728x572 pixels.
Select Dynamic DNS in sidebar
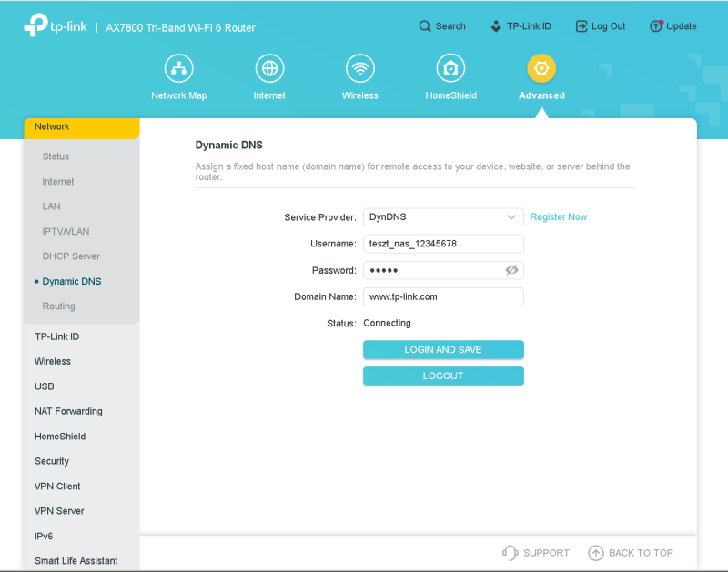(x=72, y=281)
